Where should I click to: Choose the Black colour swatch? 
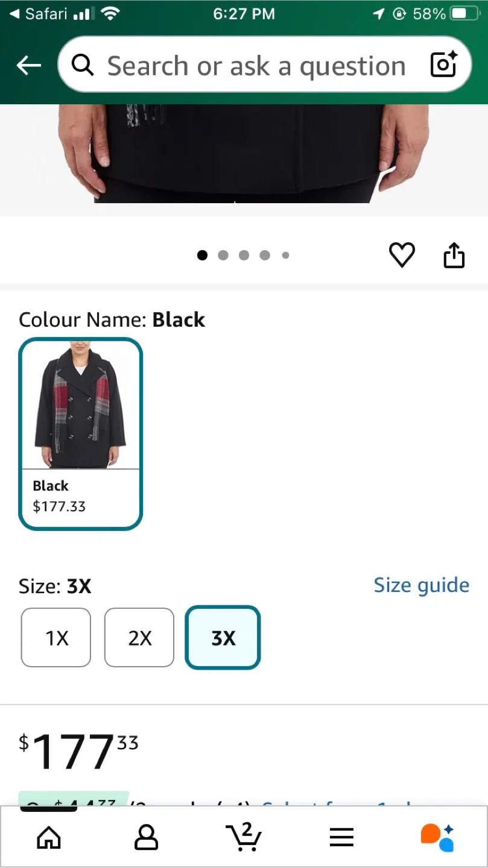point(80,434)
